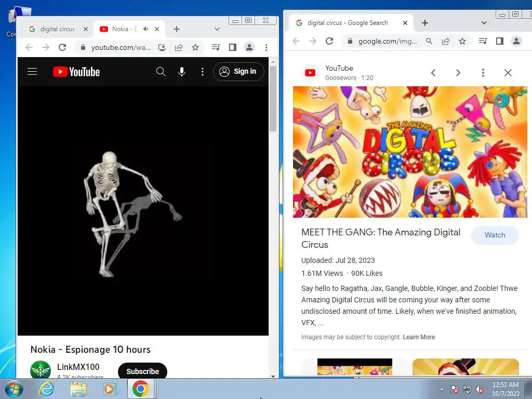Open the Amazing Digital Circus preview image
Viewport: 532px width, 399px height.
click(410, 152)
